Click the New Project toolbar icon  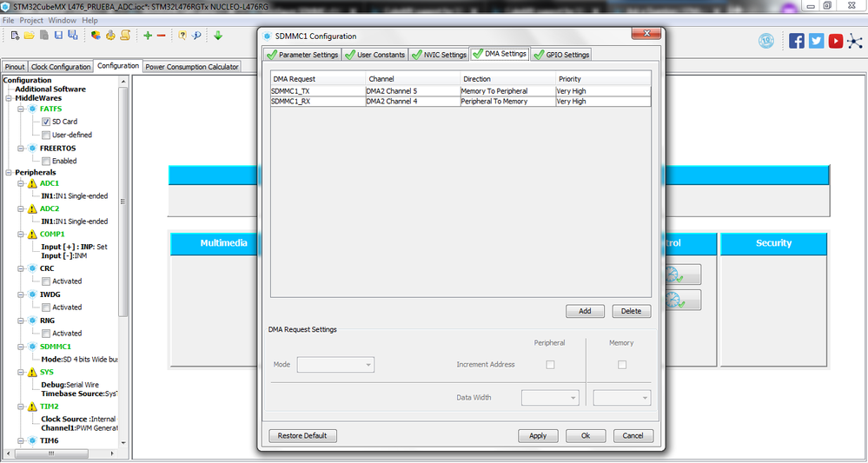(x=16, y=36)
